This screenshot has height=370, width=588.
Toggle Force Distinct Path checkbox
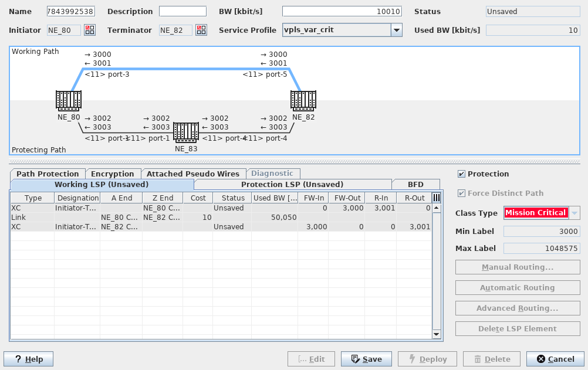tap(461, 194)
